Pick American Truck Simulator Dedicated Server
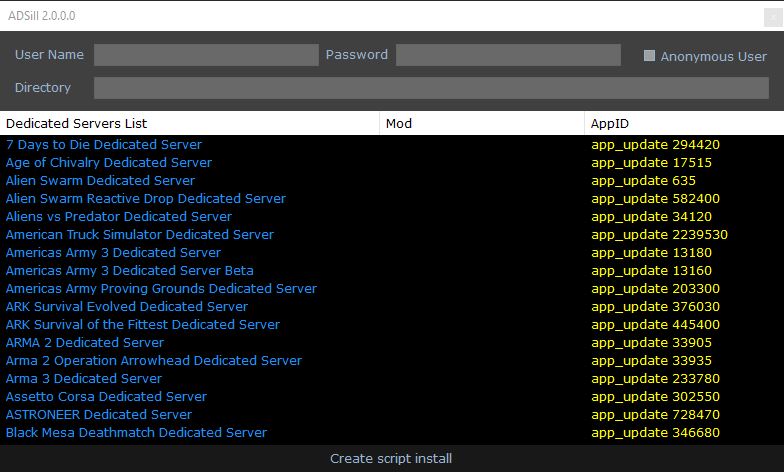Image resolution: width=784 pixels, height=472 pixels. coord(140,235)
